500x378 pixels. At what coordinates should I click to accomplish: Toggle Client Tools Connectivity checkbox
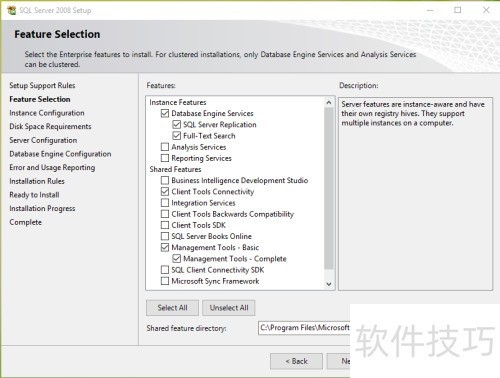coord(165,192)
